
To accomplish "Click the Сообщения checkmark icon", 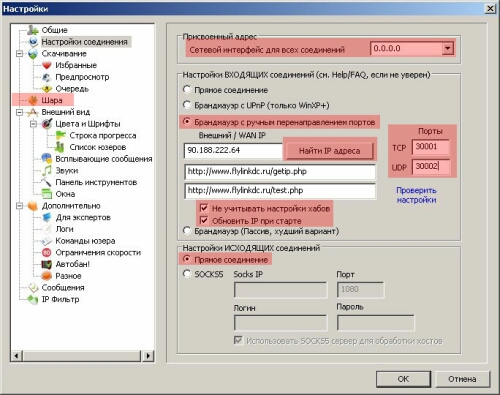I will point(33,287).
